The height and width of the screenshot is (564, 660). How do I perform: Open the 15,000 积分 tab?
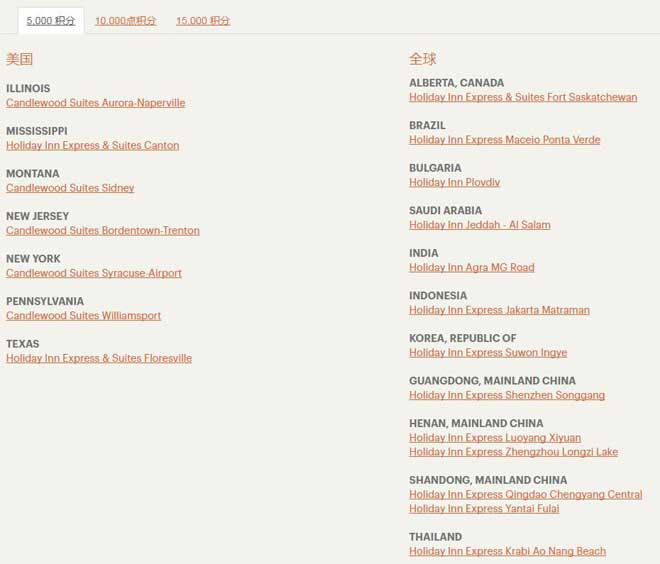pos(203,21)
